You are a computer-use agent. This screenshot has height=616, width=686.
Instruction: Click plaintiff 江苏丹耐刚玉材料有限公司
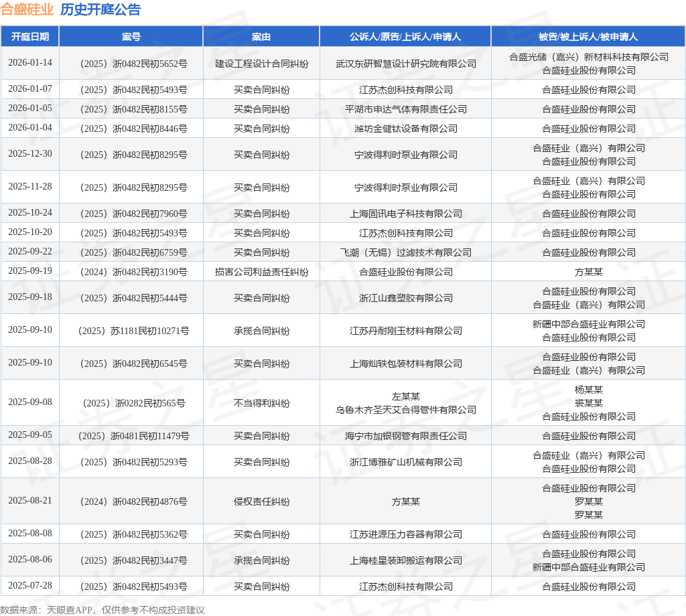coord(405,331)
